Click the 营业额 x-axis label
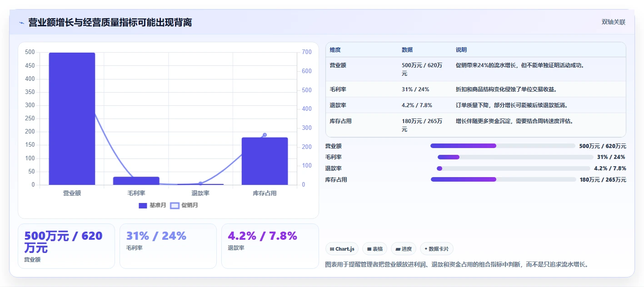 (72, 193)
